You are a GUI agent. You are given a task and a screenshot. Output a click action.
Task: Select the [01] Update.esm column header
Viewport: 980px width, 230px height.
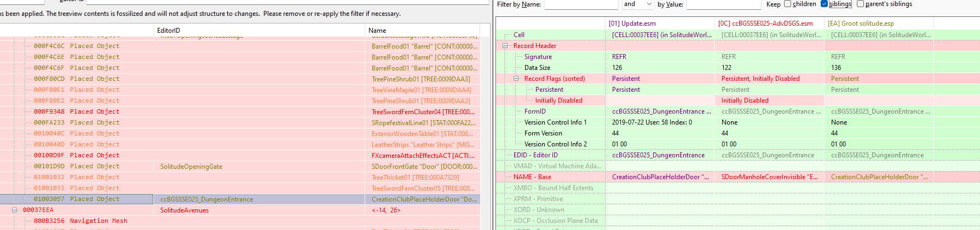pos(660,23)
